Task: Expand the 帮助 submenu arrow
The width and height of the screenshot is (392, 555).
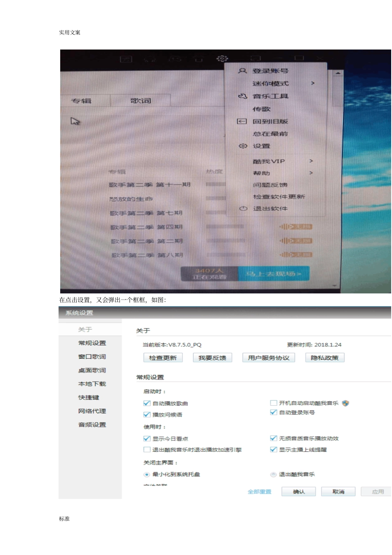Action: tap(311, 173)
